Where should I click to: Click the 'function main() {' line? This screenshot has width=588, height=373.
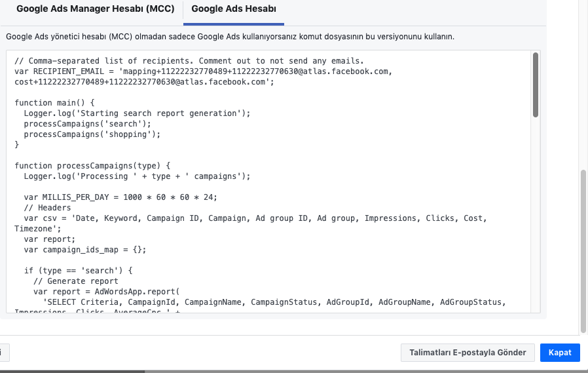point(55,103)
